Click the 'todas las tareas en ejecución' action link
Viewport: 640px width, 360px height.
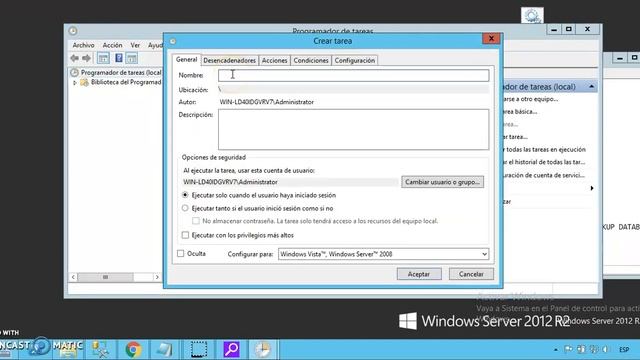(x=546, y=149)
